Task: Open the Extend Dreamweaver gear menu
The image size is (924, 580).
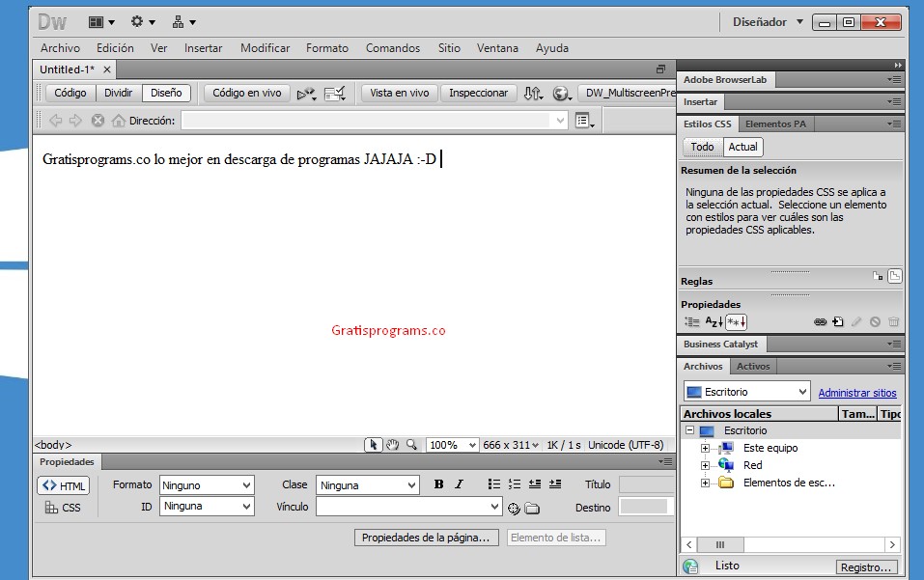Action: (x=143, y=22)
